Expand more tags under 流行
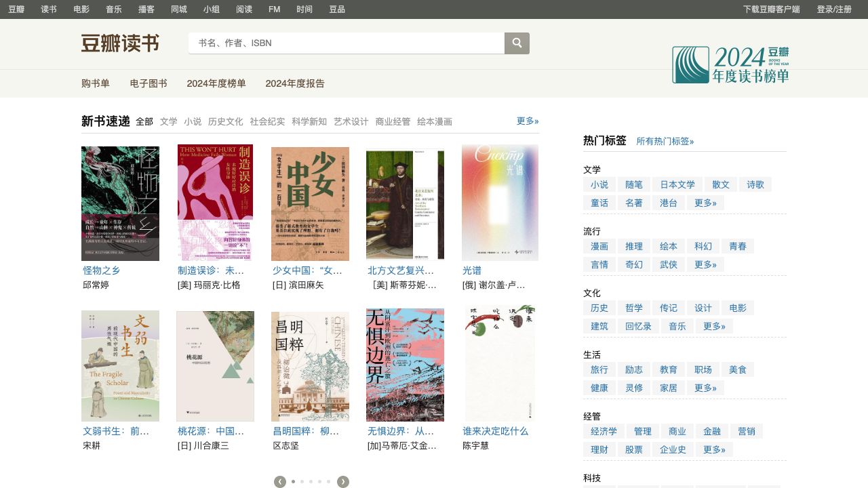 tap(705, 264)
